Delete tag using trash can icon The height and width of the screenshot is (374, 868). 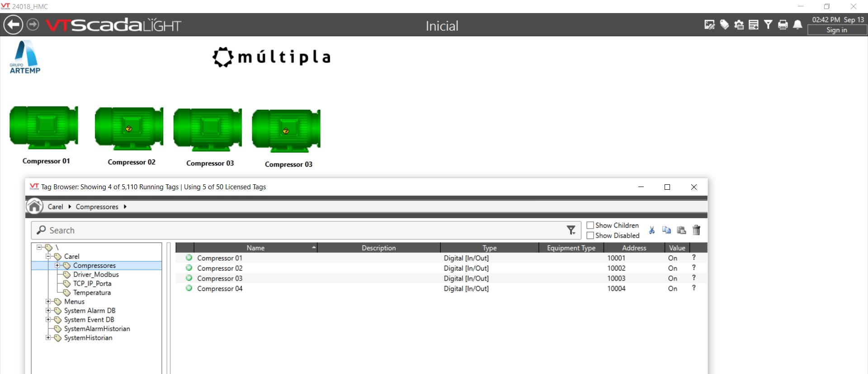click(696, 230)
